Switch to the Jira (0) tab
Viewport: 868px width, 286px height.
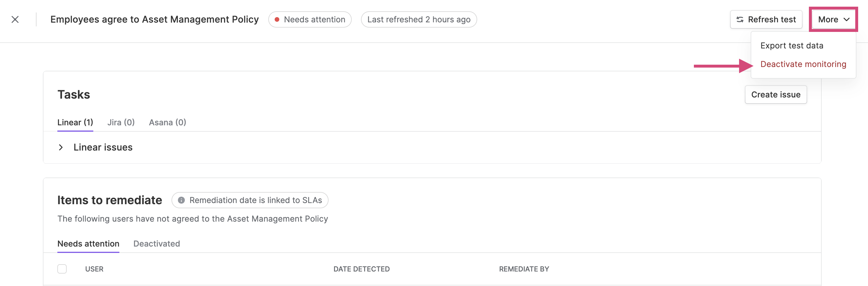click(121, 122)
